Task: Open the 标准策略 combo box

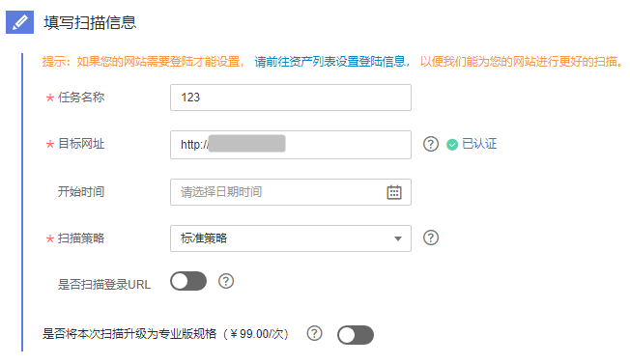Action: [291, 238]
